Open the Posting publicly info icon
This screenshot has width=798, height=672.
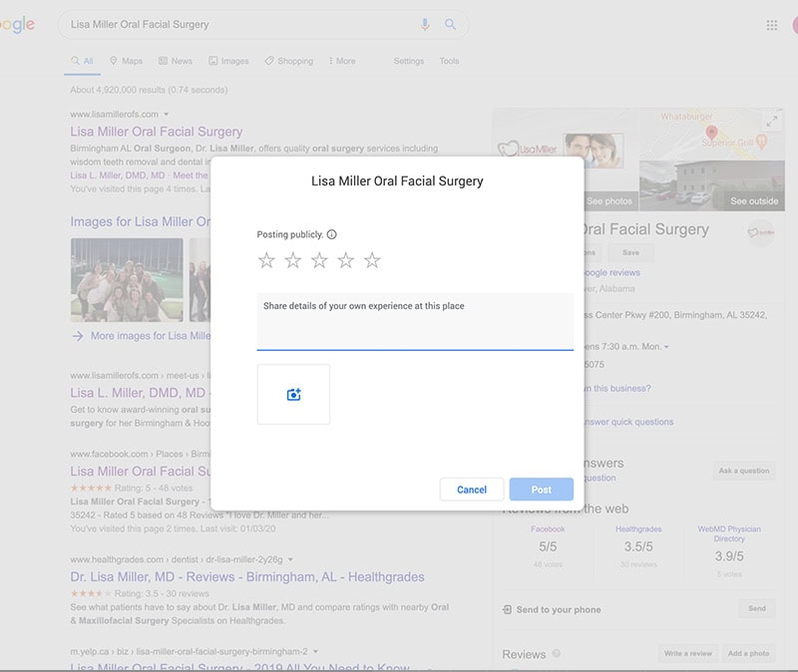pos(332,234)
